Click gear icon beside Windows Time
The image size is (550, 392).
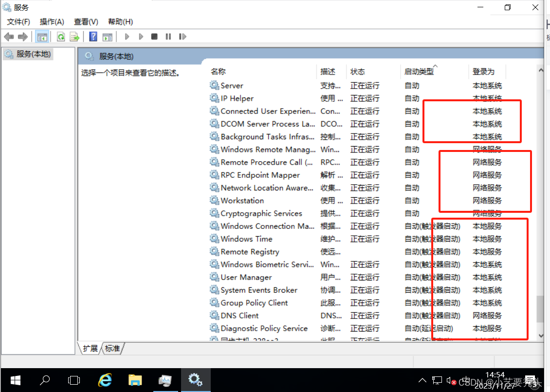(214, 239)
